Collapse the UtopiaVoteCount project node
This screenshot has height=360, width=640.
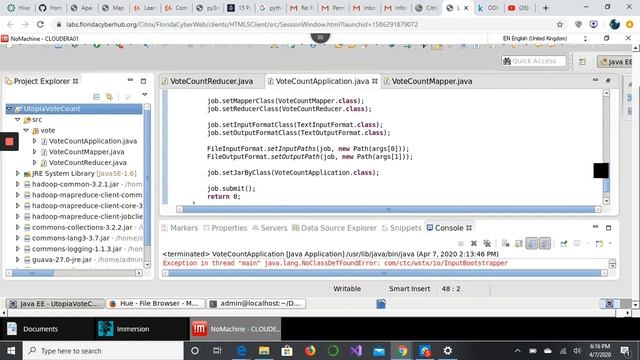point(9,109)
